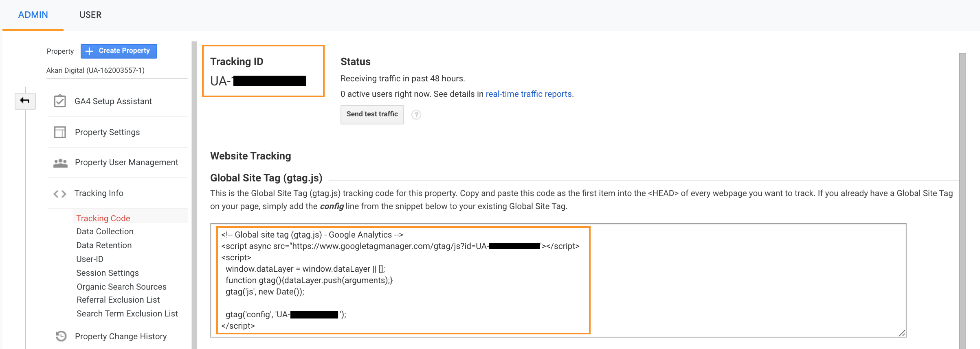This screenshot has height=349, width=980.
Task: Click the plus icon in Create Property
Action: (x=90, y=51)
